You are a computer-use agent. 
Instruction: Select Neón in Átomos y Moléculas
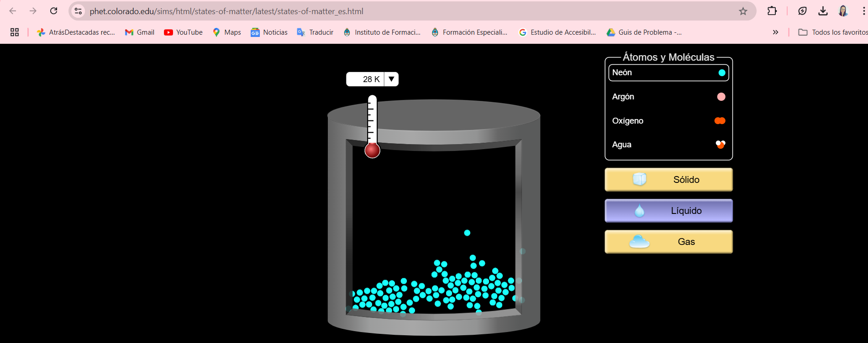click(668, 73)
